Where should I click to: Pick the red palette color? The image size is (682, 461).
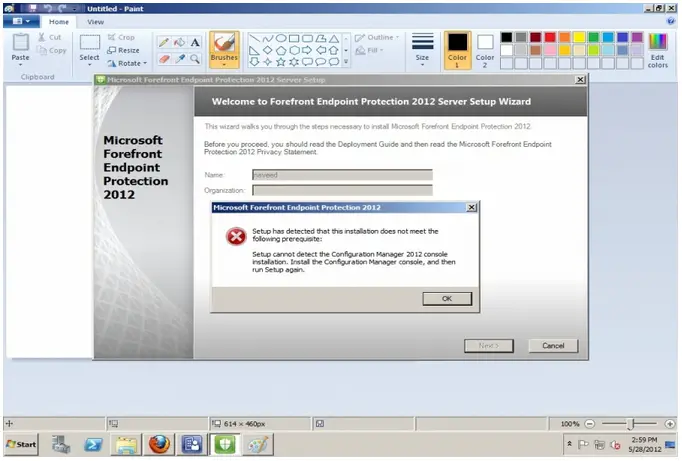pyautogui.click(x=550, y=37)
